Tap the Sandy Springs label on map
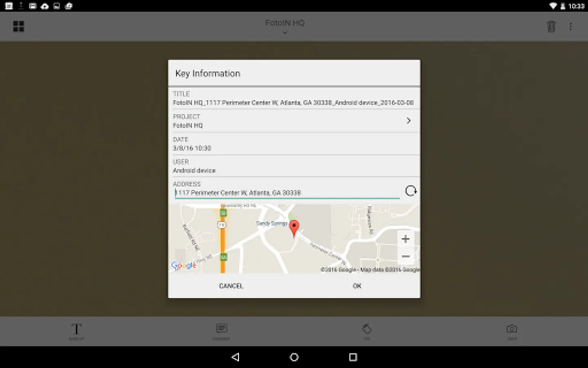588x368 pixels. (x=272, y=223)
